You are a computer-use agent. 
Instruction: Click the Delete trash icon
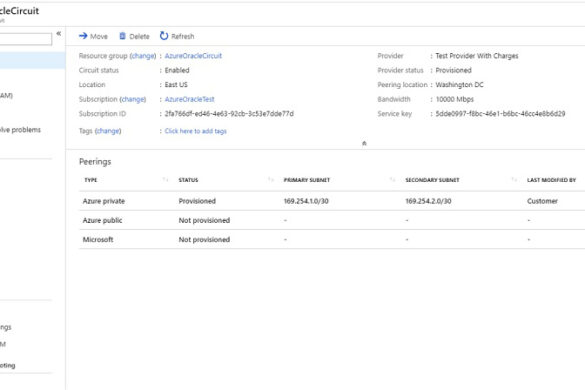[122, 36]
